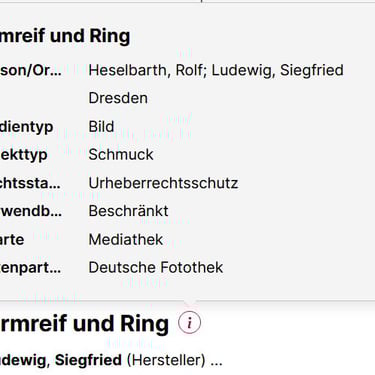
Task: Click the main heading 'Armreif und Ring'
Action: (84, 324)
